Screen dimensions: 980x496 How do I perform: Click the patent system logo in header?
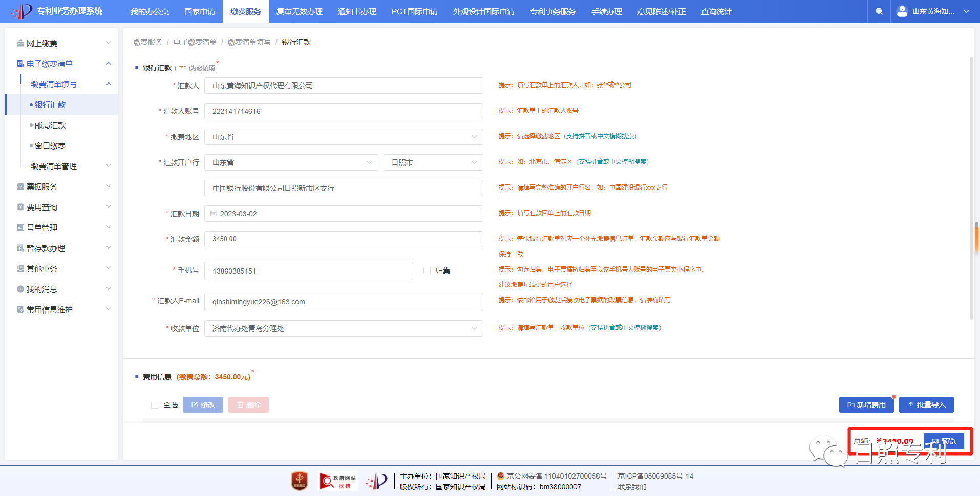coord(22,11)
